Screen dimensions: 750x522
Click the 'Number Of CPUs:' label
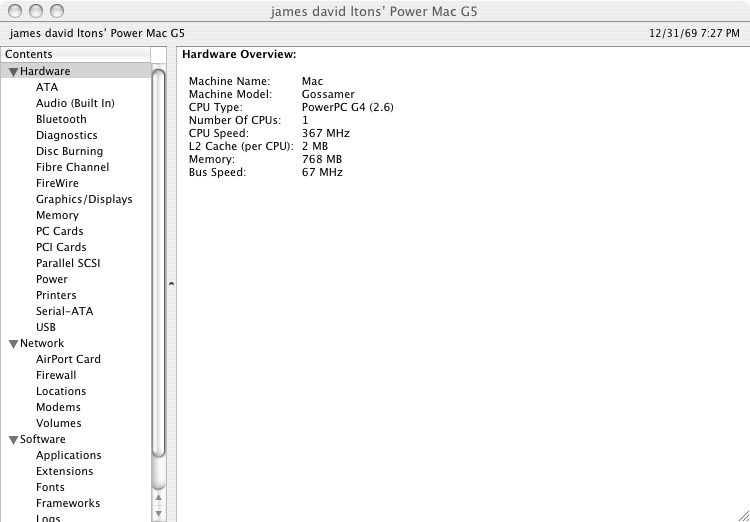pyautogui.click(x=235, y=120)
